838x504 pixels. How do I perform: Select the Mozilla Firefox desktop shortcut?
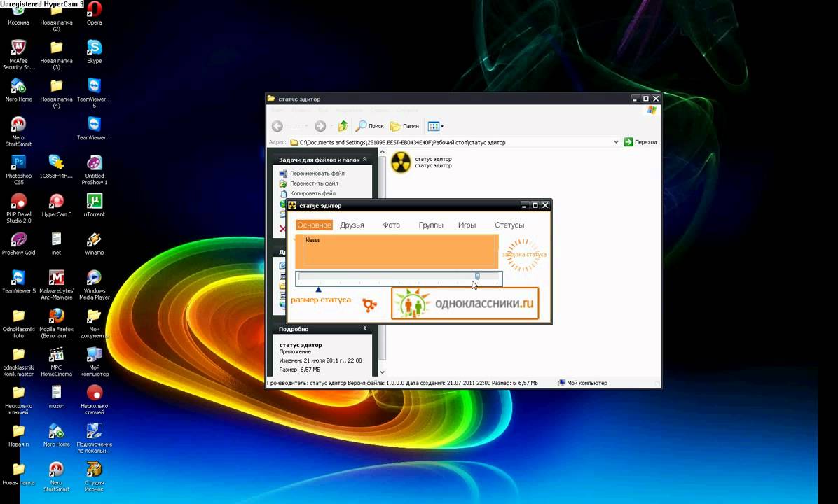[56, 323]
